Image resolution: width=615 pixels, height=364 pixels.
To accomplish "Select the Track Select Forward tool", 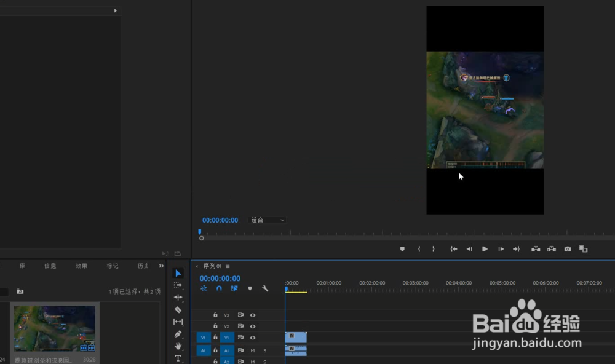I will click(178, 285).
